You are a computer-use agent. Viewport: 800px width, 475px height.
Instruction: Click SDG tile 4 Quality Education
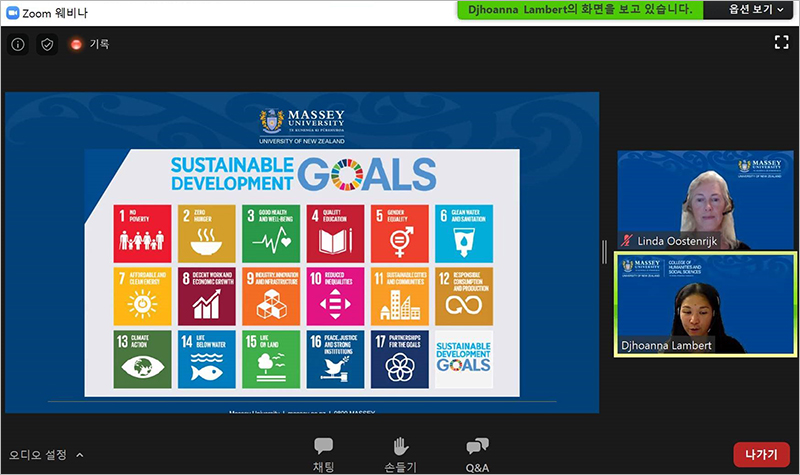pos(335,234)
